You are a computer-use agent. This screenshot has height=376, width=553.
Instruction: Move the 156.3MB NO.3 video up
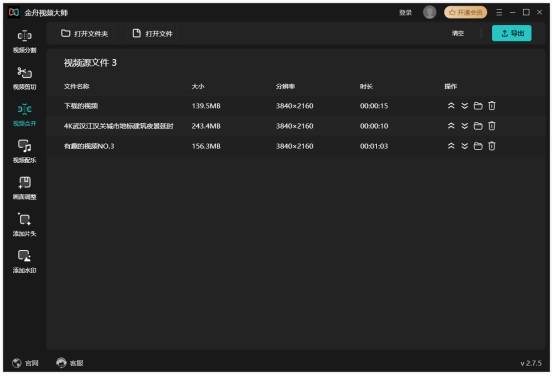click(x=451, y=146)
